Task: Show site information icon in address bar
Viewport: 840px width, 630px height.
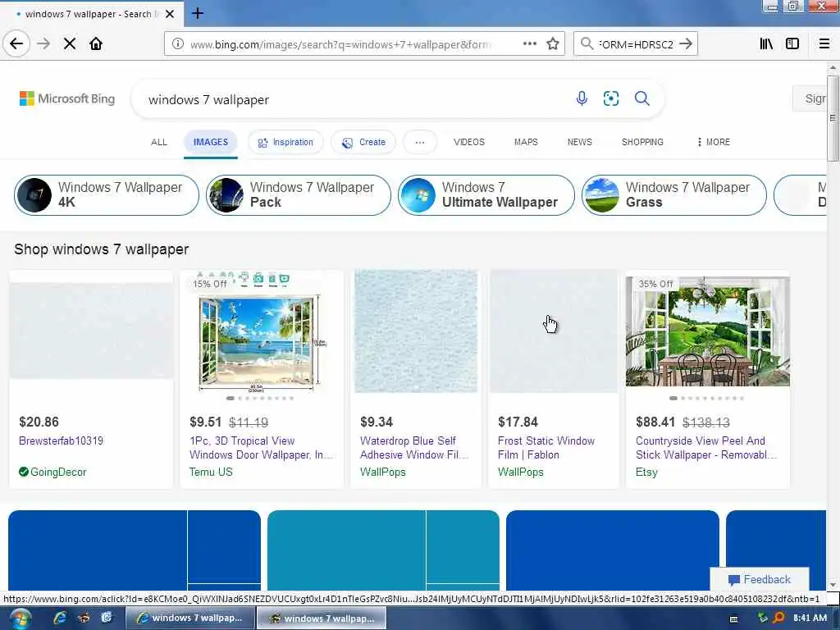Action: click(177, 44)
